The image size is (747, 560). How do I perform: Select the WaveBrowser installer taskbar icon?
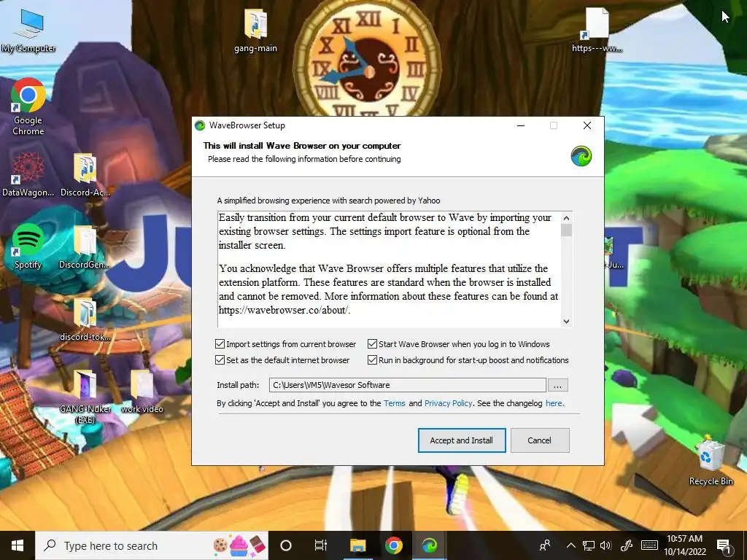pyautogui.click(x=429, y=545)
